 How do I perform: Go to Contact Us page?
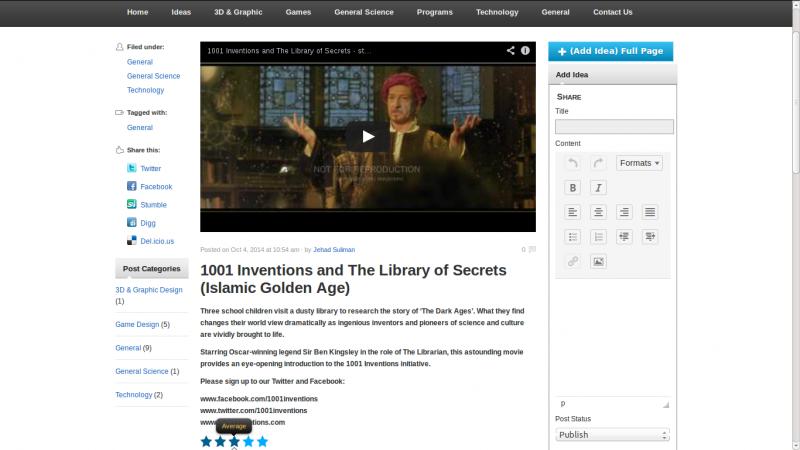click(x=612, y=12)
